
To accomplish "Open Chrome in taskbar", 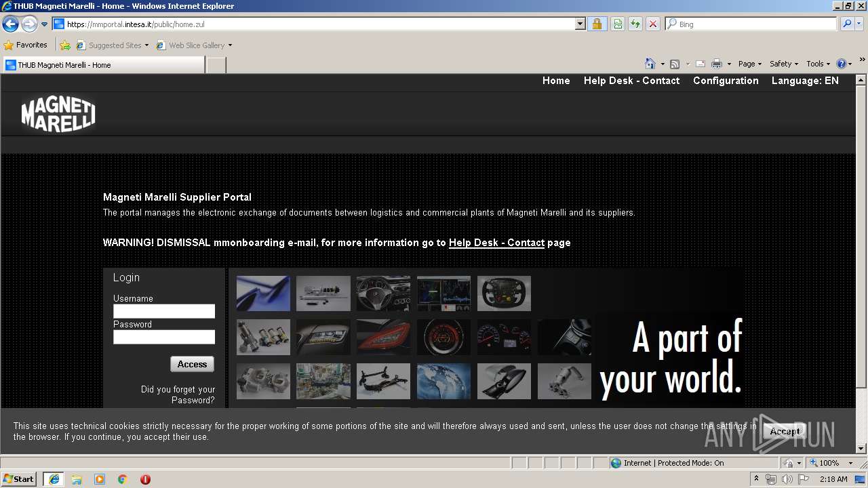I will [123, 479].
